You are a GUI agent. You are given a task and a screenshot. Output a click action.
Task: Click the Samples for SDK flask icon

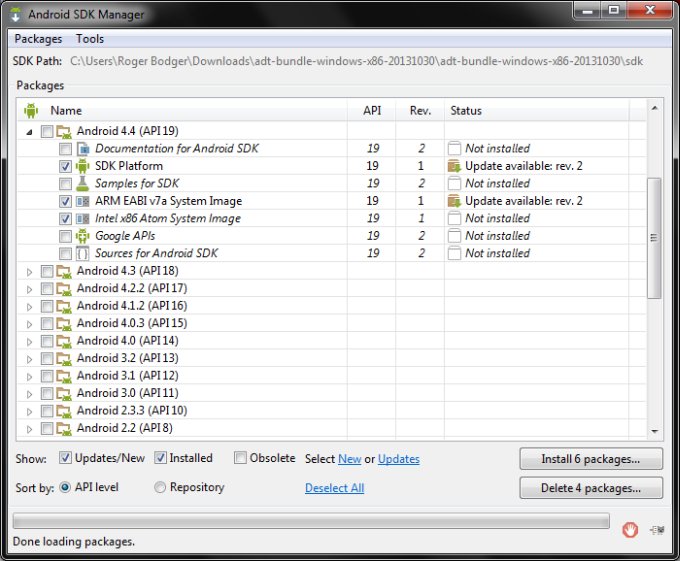(82, 183)
